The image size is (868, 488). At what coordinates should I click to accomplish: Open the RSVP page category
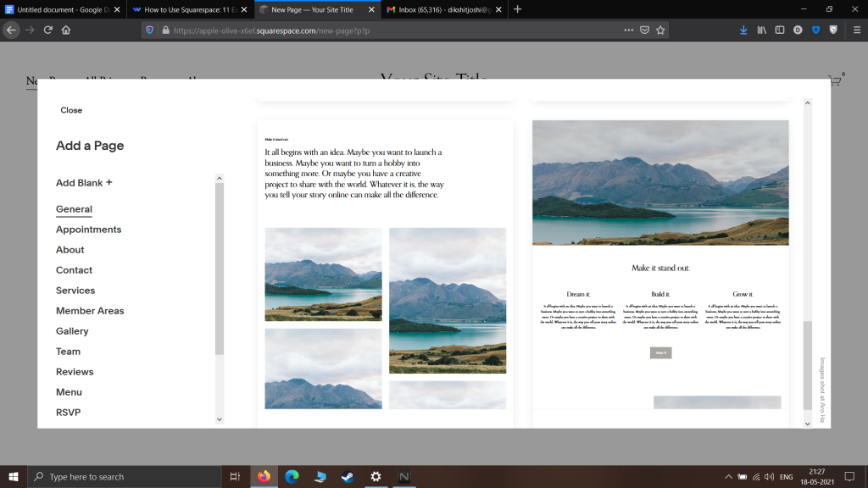tap(68, 413)
